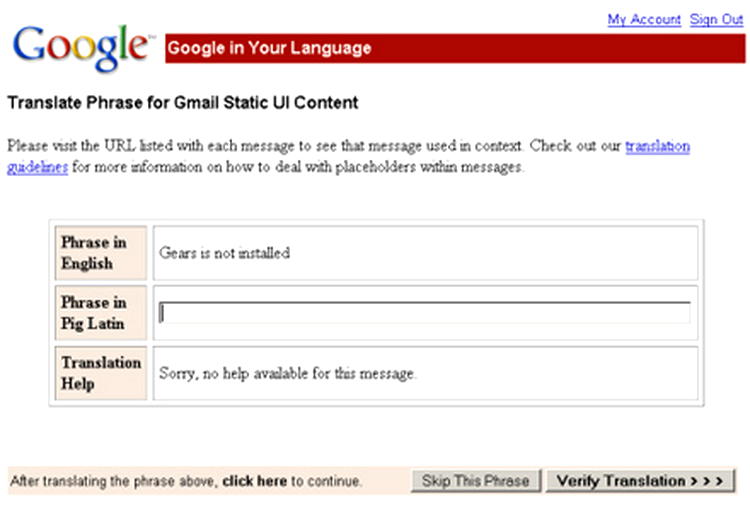Viewport: 750px width, 508px height.
Task: Click the 'click here to continue' text
Action: pyautogui.click(x=291, y=481)
